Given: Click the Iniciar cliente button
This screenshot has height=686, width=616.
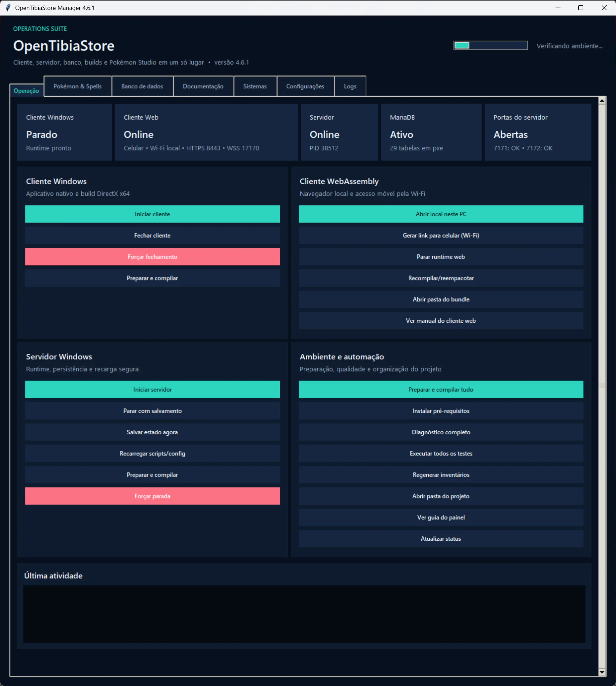Looking at the screenshot, I should (x=152, y=214).
